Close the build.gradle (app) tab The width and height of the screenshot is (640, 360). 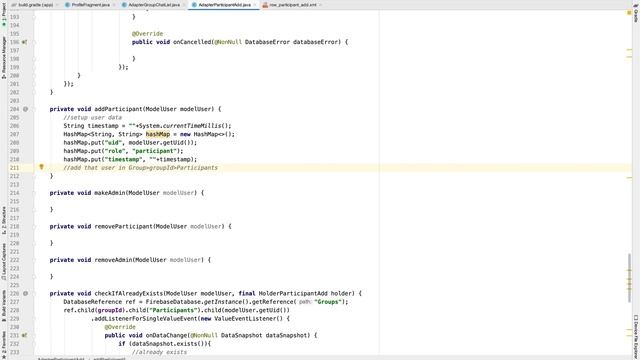[x=56, y=5]
